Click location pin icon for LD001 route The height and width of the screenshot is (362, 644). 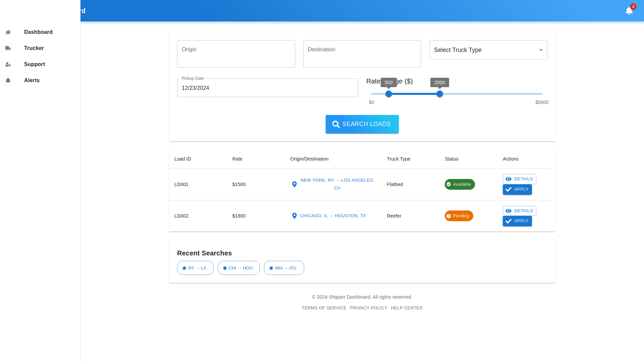tap(294, 184)
